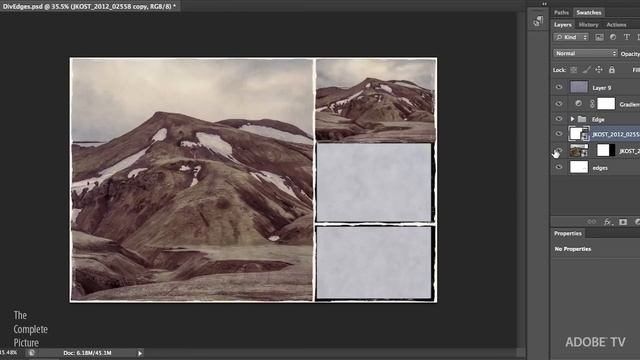Toggle lock image pixels brush icon

(x=586, y=70)
